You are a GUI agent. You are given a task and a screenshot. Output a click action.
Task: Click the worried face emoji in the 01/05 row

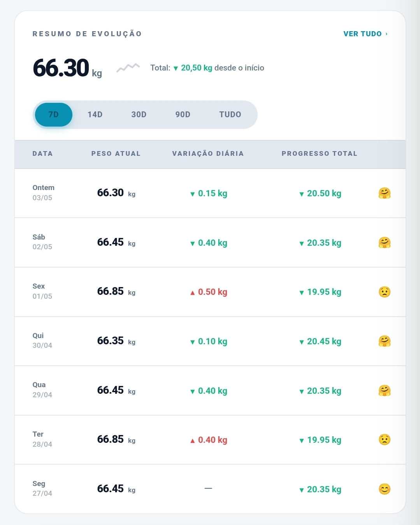[385, 292]
